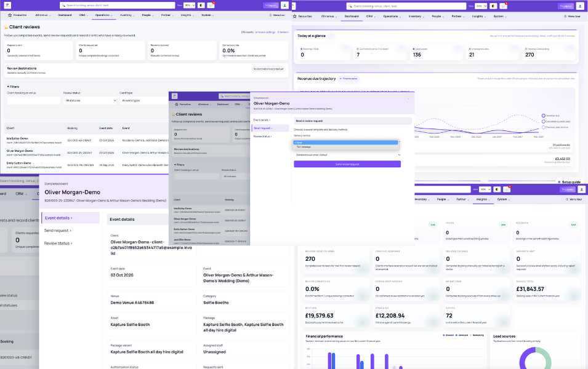Toggle Previous year income series in legend
This screenshot has height=369, width=588.
(555, 127)
